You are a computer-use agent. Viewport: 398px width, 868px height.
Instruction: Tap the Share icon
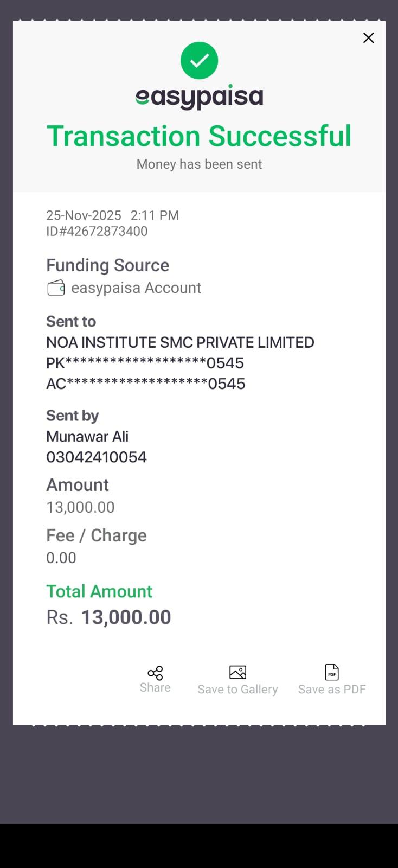tap(155, 673)
